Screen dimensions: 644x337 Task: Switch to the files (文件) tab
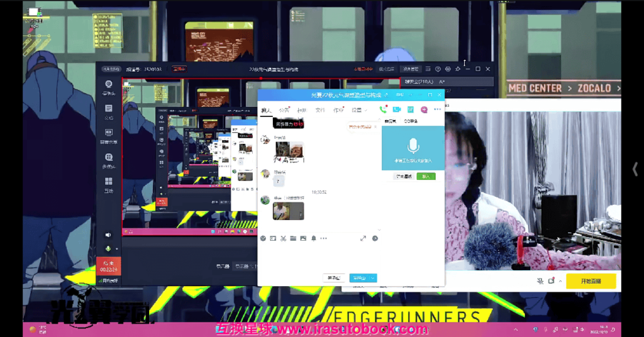click(320, 110)
